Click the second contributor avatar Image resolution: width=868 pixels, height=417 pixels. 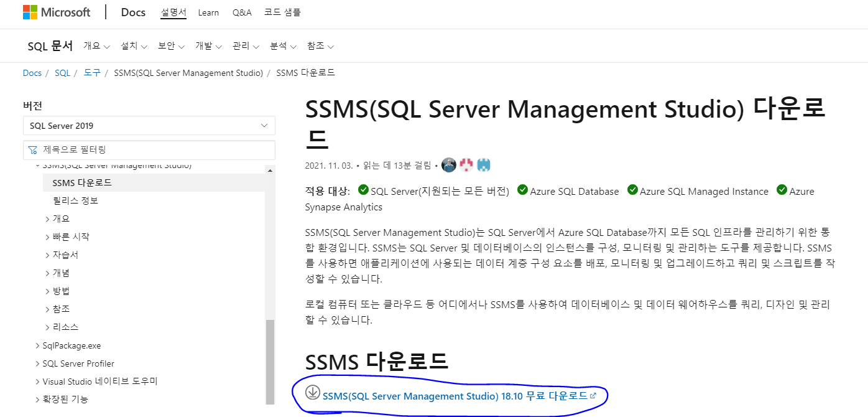[x=466, y=165]
